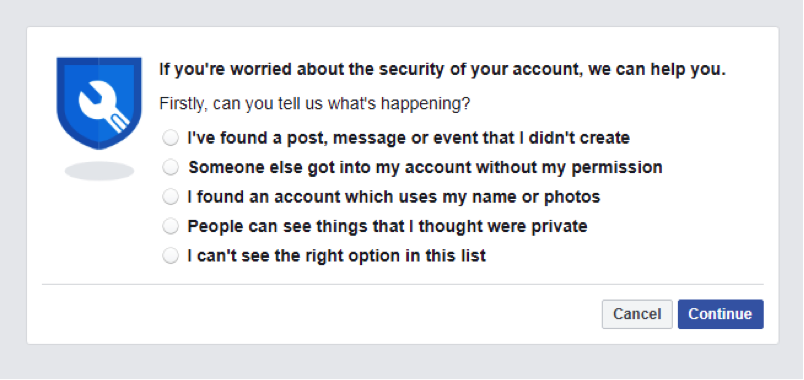Select radio for post I didn't create
The width and height of the screenshot is (804, 380).
click(x=170, y=137)
